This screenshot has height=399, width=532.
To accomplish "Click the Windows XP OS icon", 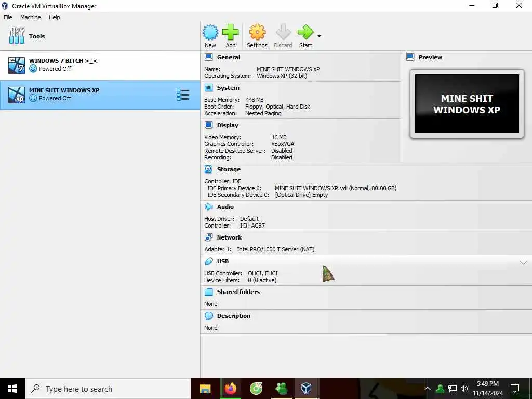I will (x=17, y=95).
